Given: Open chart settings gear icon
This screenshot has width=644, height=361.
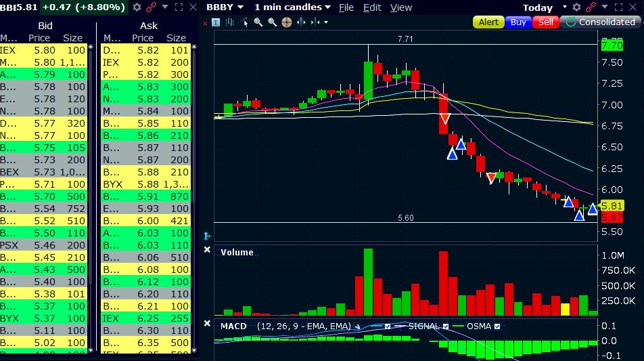Looking at the screenshot, I should coord(576,7).
